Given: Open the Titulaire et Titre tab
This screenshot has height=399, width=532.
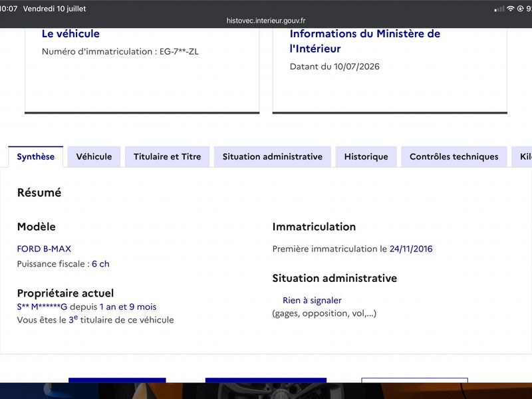Looking at the screenshot, I should point(168,157).
